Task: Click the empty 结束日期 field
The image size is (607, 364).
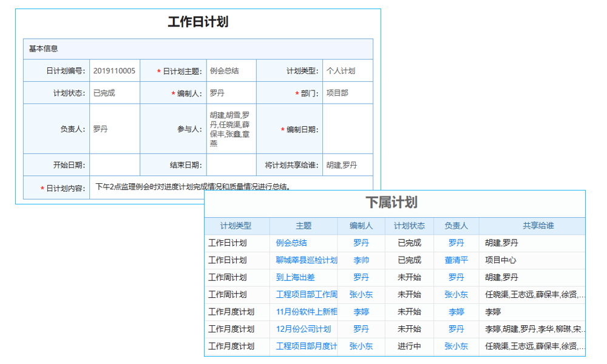Action: pos(231,163)
